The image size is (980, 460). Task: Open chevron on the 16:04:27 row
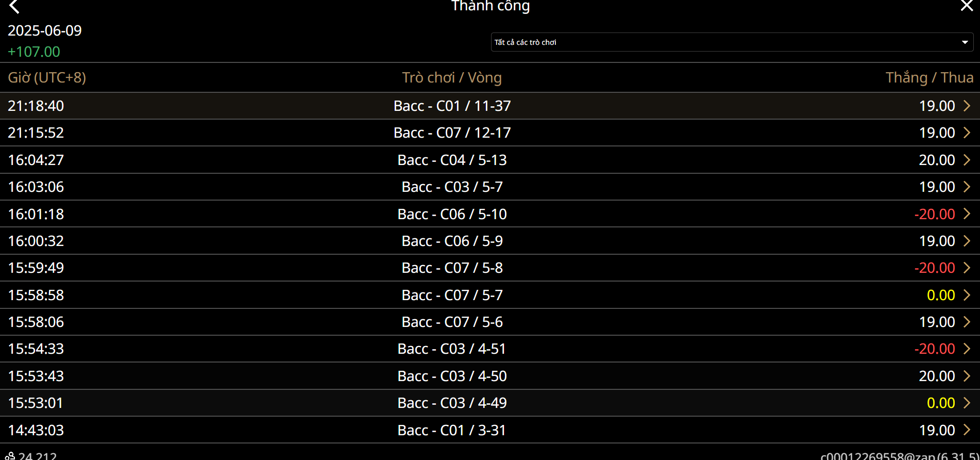tap(967, 160)
